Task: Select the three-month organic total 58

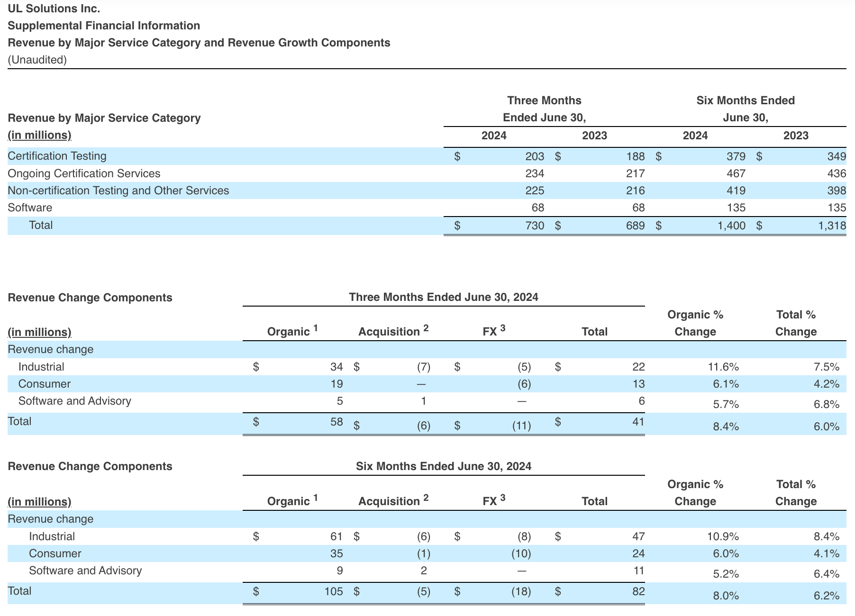Action: click(337, 422)
